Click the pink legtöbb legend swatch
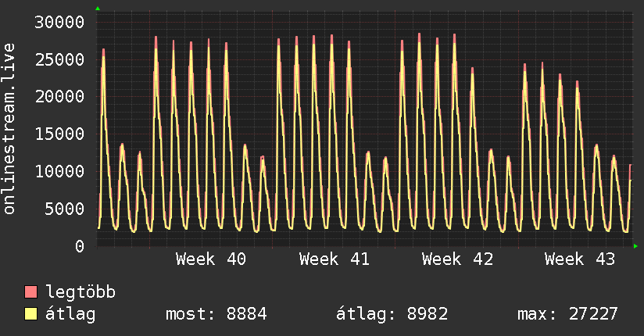 click(30, 291)
